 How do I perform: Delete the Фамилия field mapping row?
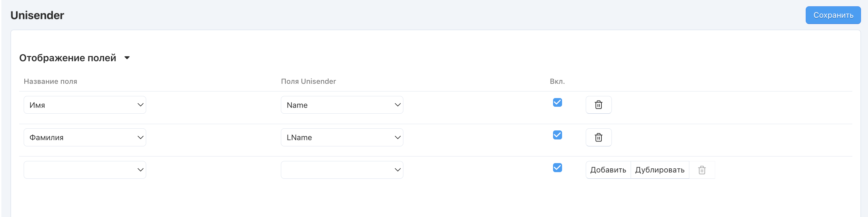[x=598, y=137]
